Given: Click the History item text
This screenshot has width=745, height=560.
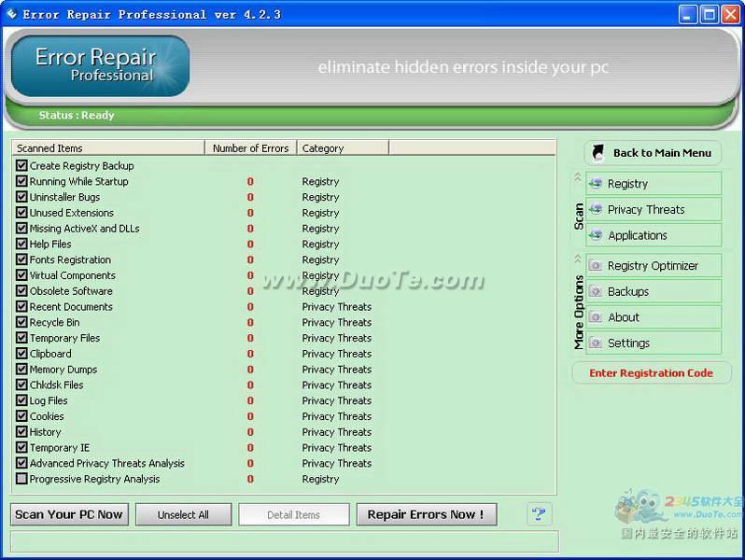Looking at the screenshot, I should (45, 432).
